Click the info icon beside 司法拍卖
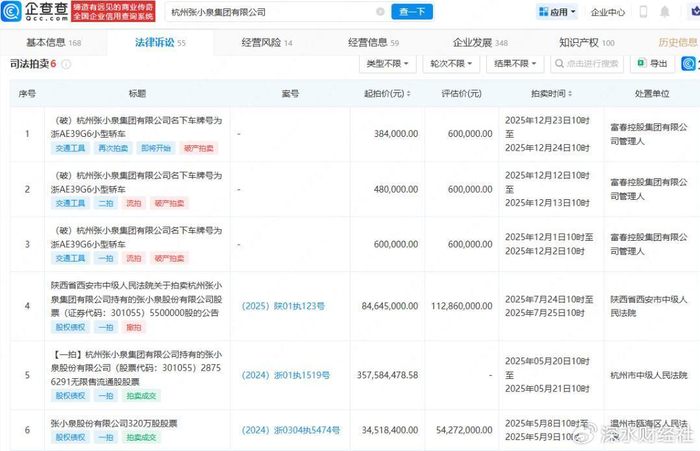 click(x=66, y=64)
